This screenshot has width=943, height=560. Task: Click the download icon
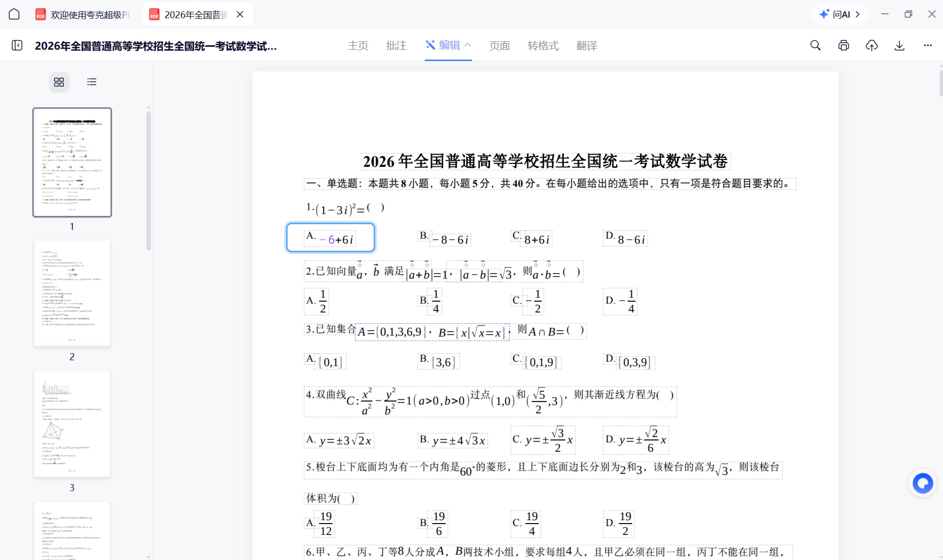[x=899, y=45]
